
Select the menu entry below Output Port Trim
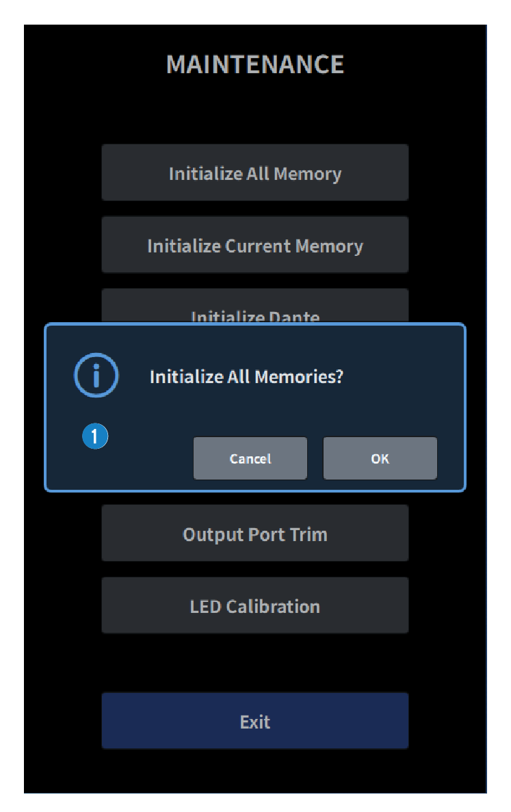pyautogui.click(x=254, y=605)
